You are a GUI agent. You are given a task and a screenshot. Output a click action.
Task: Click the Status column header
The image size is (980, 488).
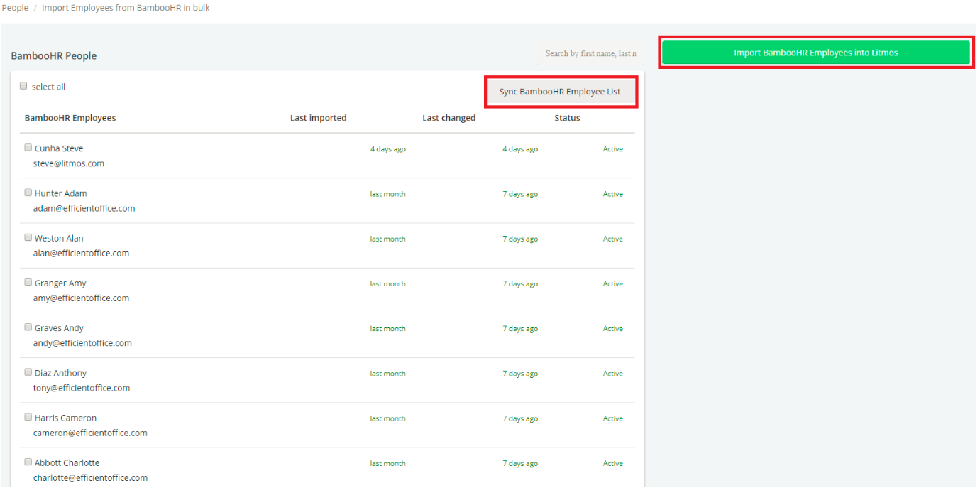coord(567,118)
